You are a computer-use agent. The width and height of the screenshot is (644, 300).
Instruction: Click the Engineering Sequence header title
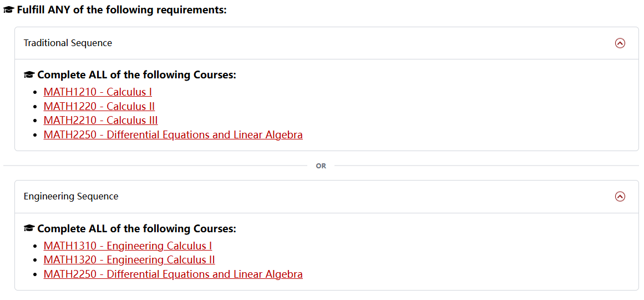click(71, 196)
